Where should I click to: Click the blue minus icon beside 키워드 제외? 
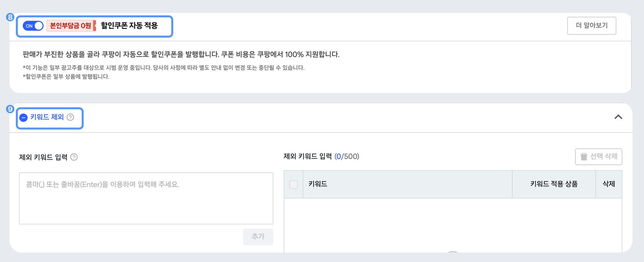pyautogui.click(x=23, y=118)
